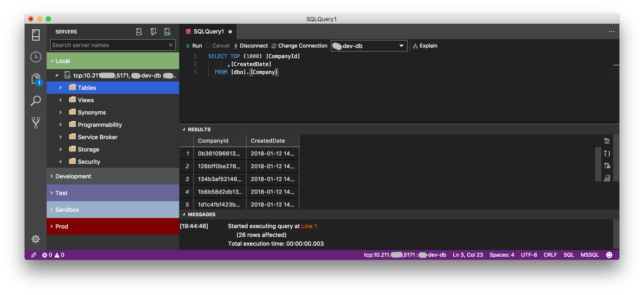Click the Run button to execute query
This screenshot has height=295, width=644.
click(x=195, y=46)
